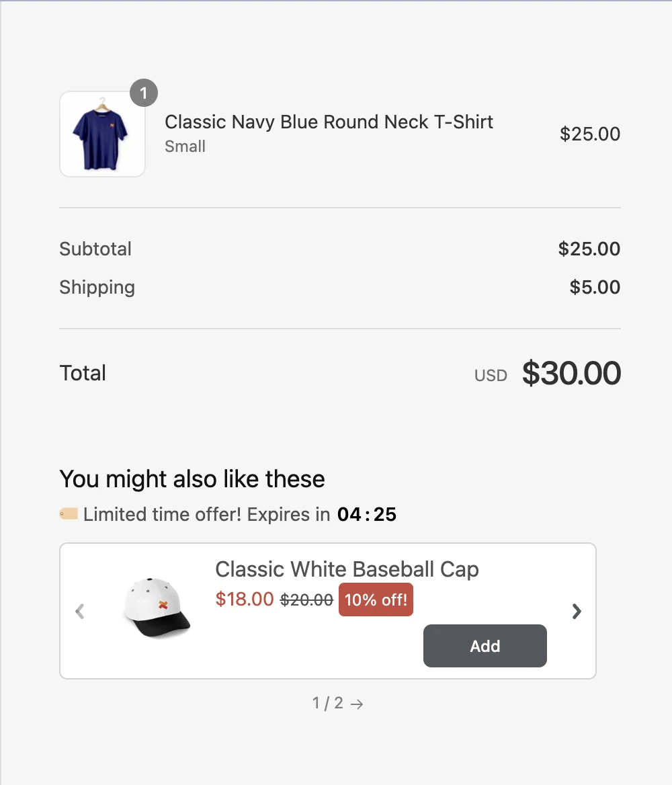Show the next recommended product

coord(576,612)
